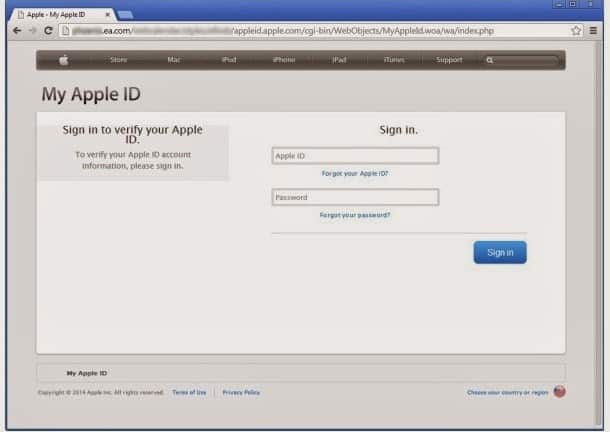Image resolution: width=610 pixels, height=432 pixels.
Task: Click the browser back arrow
Action: coord(17,30)
